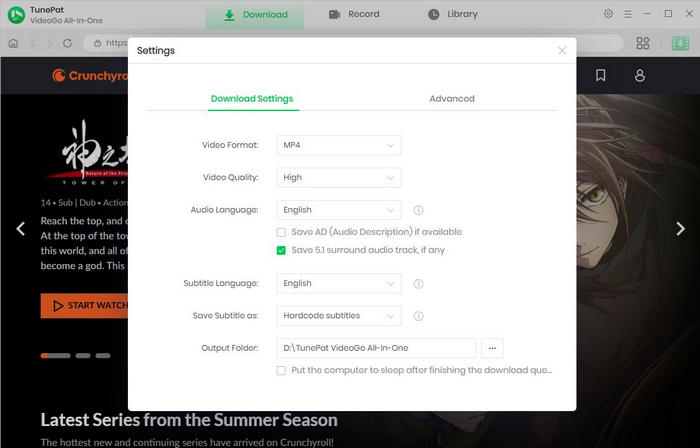This screenshot has width=700, height=448.
Task: Navigate forward with the forward arrow
Action: click(50, 43)
